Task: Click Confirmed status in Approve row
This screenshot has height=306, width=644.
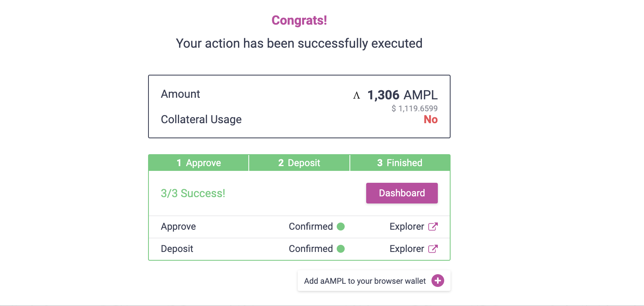Action: [x=311, y=227]
